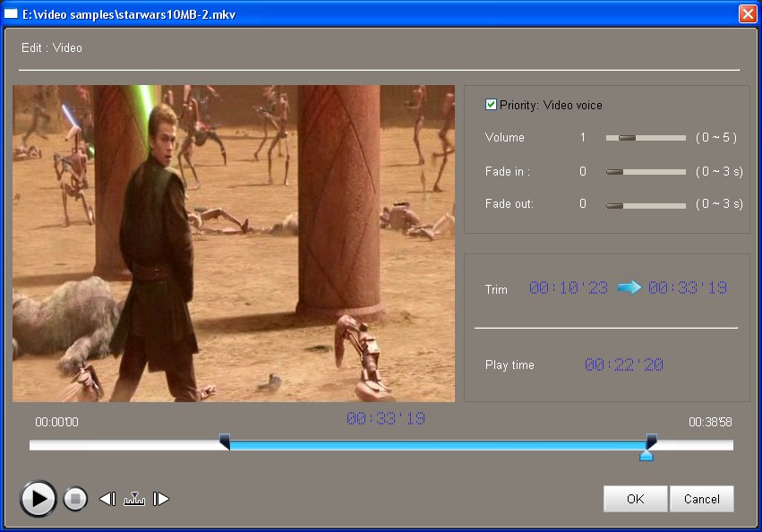Viewport: 762px width, 532px height.
Task: Click the trim start time 00:10'23
Action: [x=569, y=287]
